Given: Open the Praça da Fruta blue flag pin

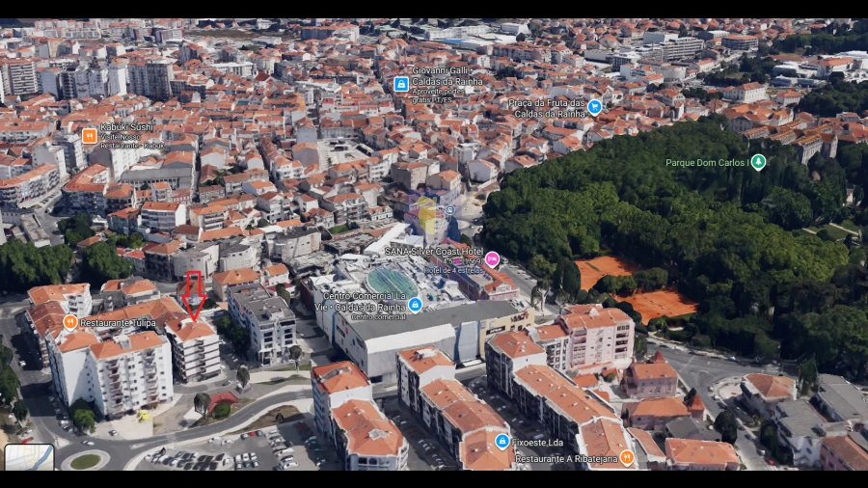Looking at the screenshot, I should tap(595, 107).
